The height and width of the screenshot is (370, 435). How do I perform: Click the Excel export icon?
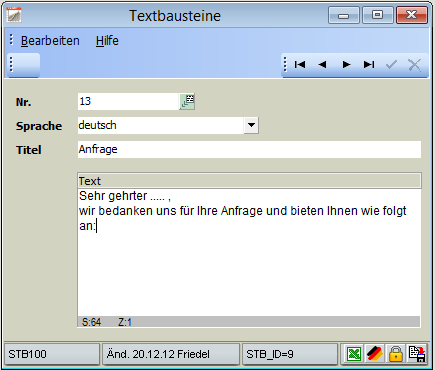(354, 354)
